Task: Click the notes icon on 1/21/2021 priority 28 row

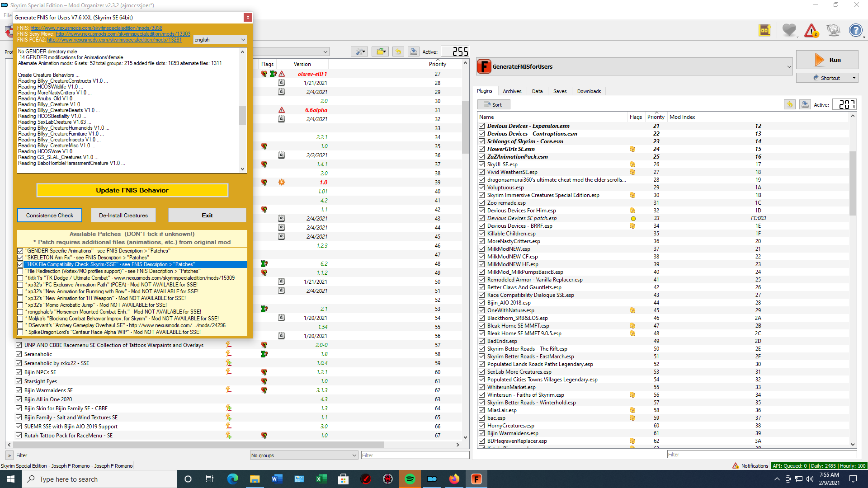Action: pyautogui.click(x=282, y=83)
